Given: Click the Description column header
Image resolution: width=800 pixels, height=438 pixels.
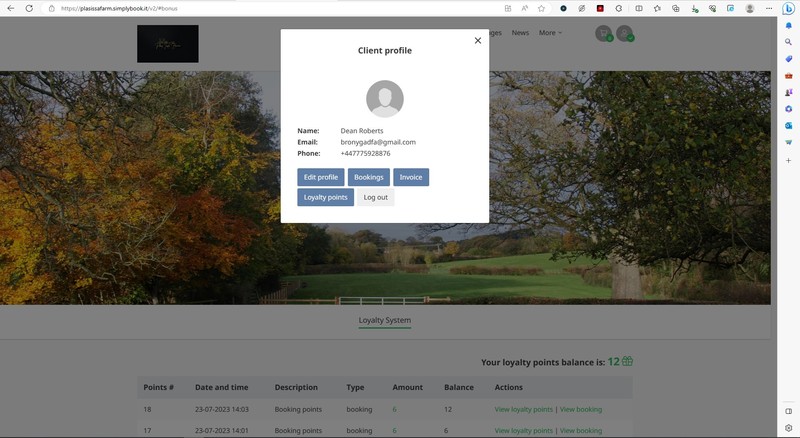Looking at the screenshot, I should 296,387.
